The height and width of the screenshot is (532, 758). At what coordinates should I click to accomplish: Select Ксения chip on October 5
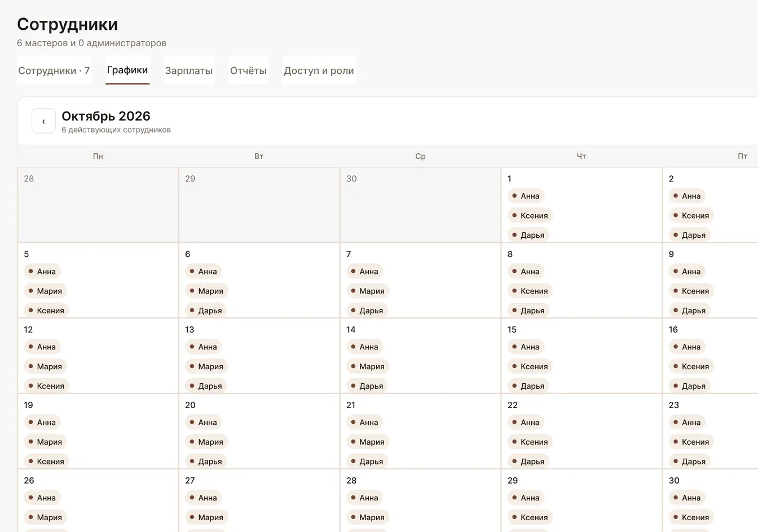tap(46, 311)
